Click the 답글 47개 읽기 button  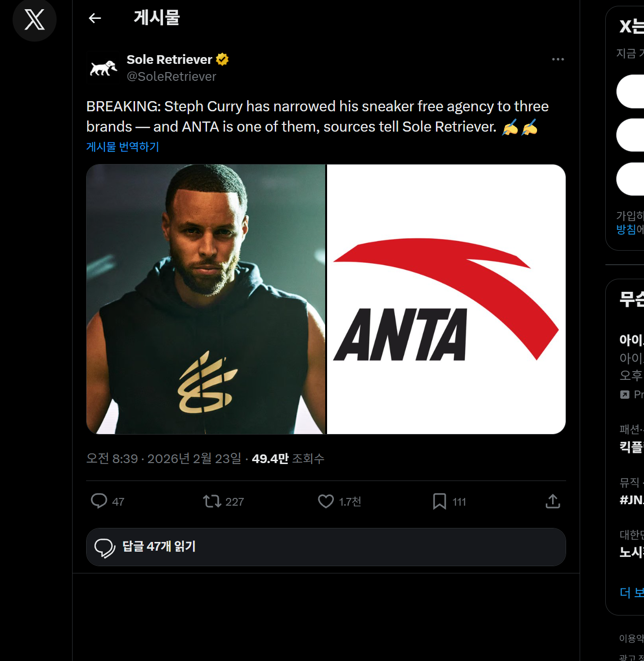[326, 547]
